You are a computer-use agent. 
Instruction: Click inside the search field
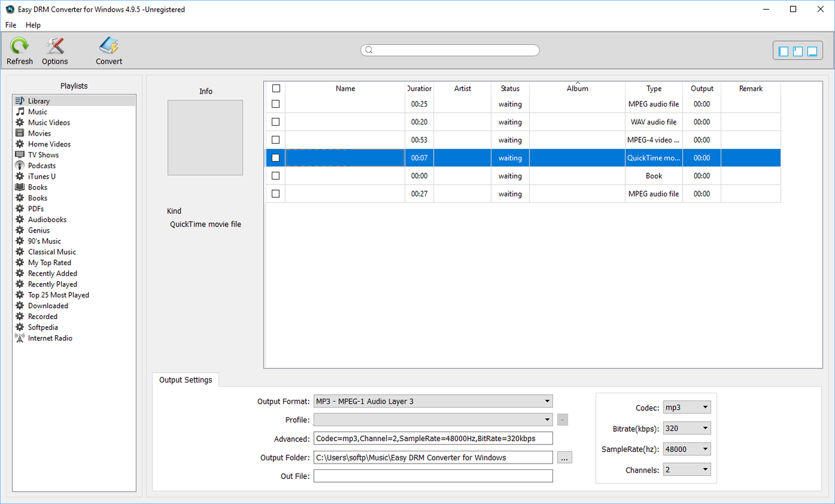450,49
